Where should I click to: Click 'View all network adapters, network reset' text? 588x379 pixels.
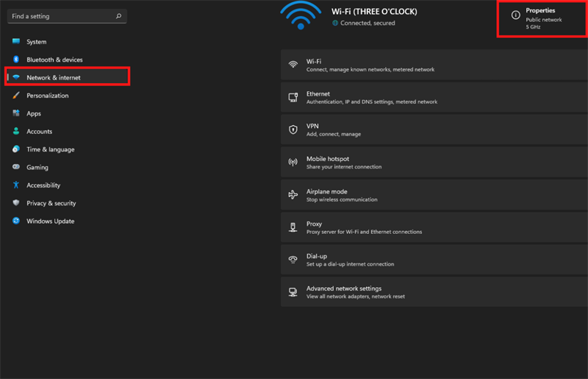click(x=356, y=297)
